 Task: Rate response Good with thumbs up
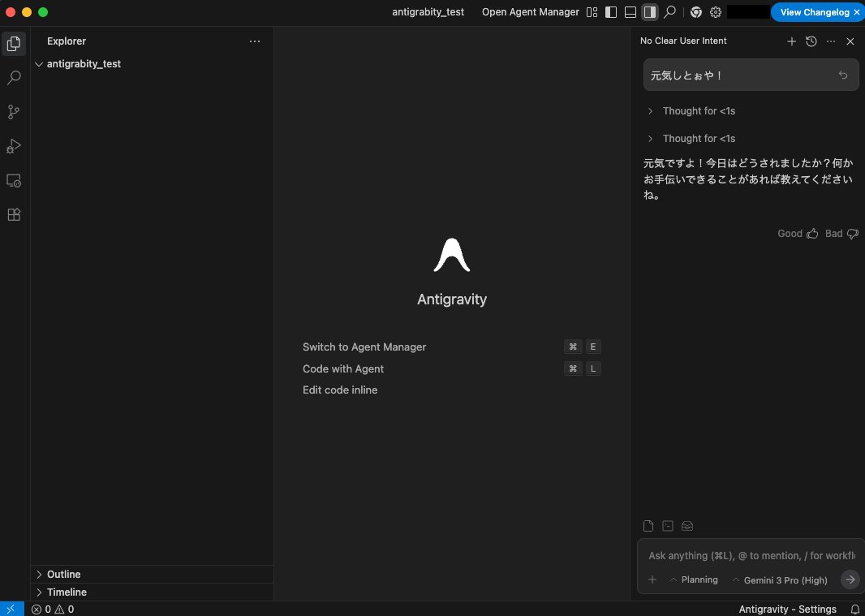pyautogui.click(x=798, y=234)
